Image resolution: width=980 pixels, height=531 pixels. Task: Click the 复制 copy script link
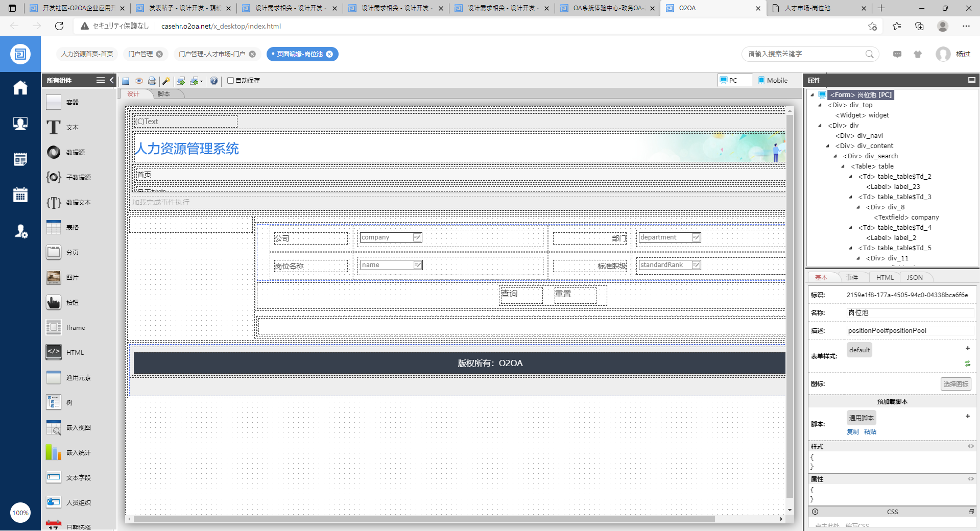[x=853, y=432]
